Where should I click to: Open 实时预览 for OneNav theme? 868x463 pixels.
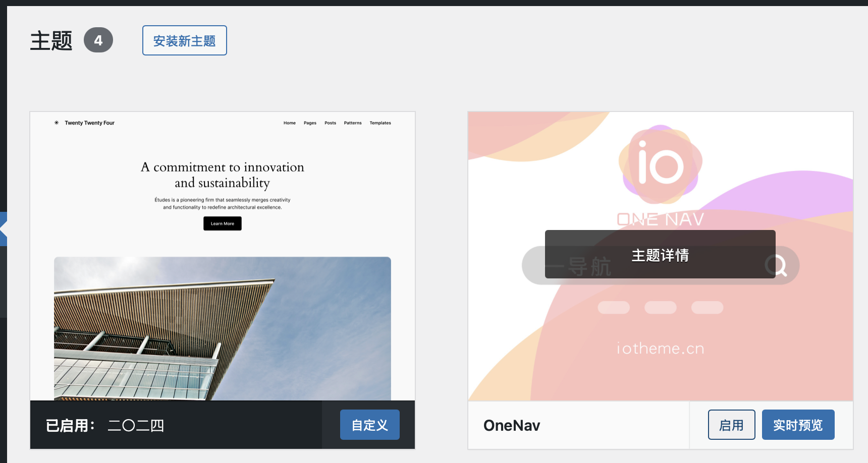pyautogui.click(x=798, y=425)
